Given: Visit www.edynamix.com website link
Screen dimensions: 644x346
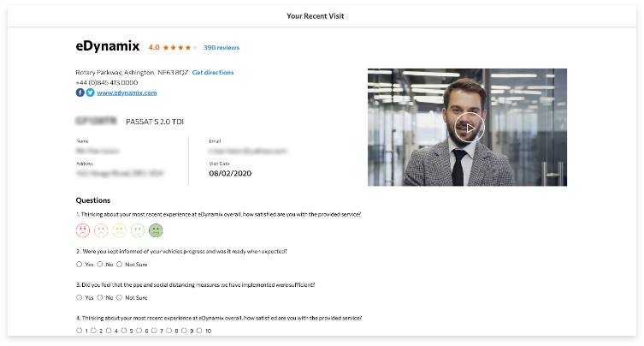Looking at the screenshot, I should (127, 93).
